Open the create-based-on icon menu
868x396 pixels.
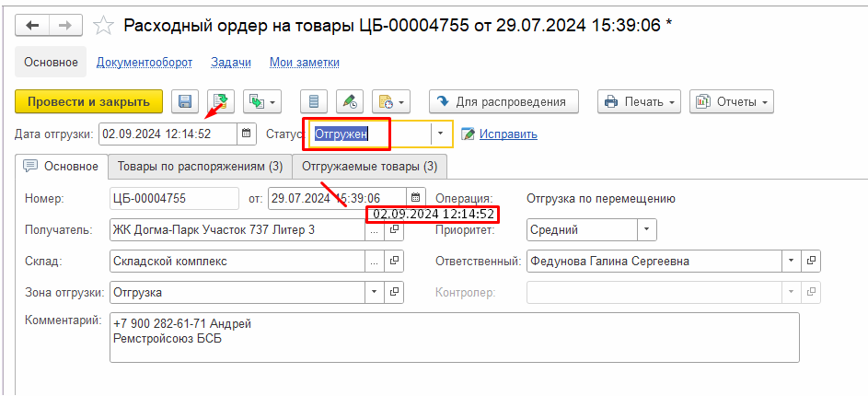coord(262,101)
